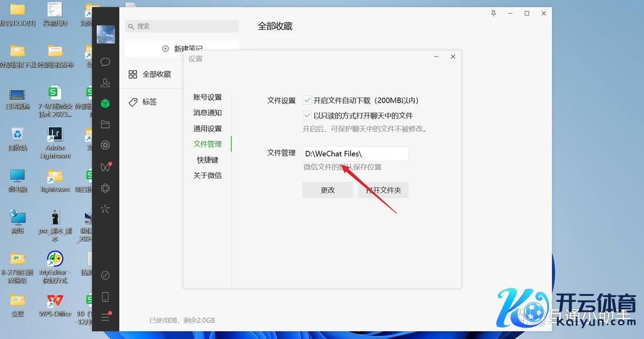
Task: Open the Contacts icon in sidebar
Action: (x=105, y=83)
